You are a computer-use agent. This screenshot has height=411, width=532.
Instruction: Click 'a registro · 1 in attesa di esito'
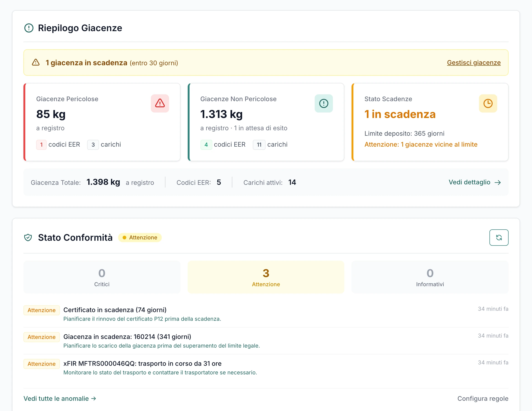244,128
